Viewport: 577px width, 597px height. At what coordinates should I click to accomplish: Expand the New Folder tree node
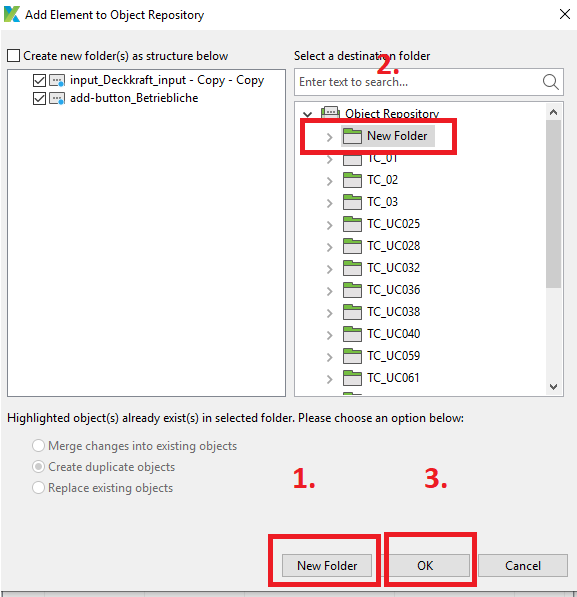click(x=329, y=137)
